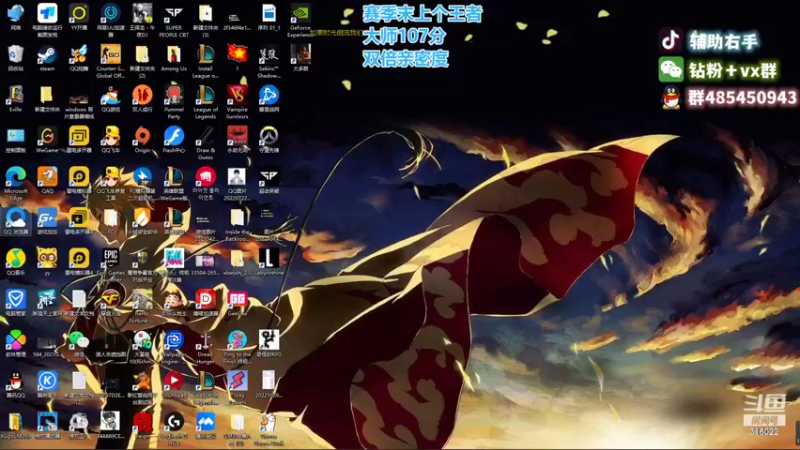Click QQ group number 485450943 text
The height and width of the screenshot is (450, 800).
pos(742,97)
